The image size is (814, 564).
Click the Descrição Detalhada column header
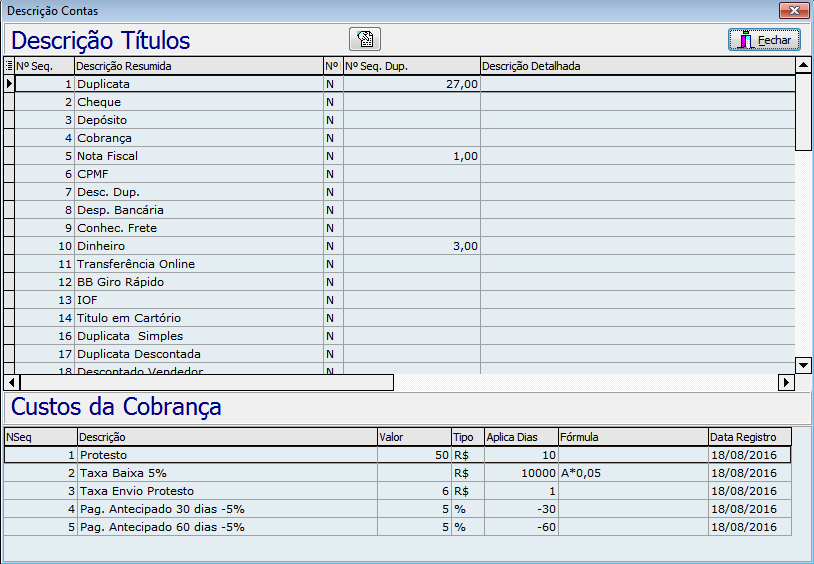point(637,66)
